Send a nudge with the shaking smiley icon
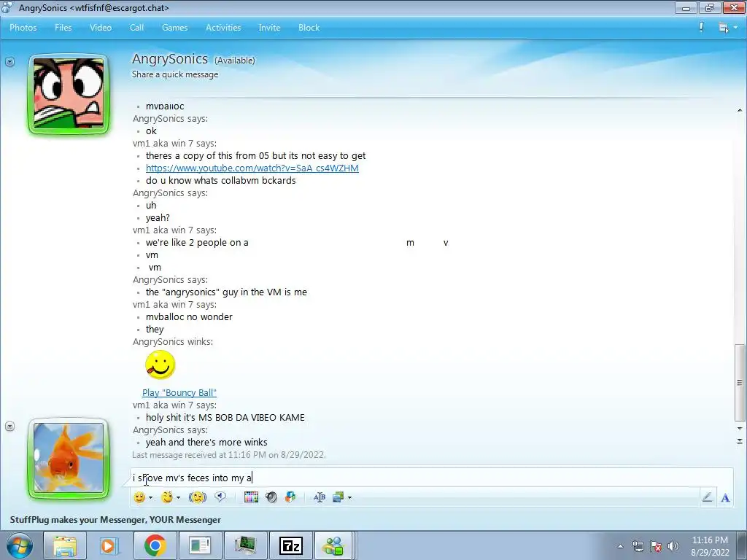 [197, 497]
